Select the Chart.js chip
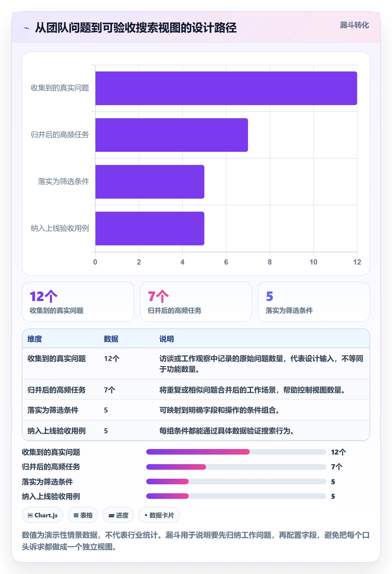392x574 pixels. click(43, 515)
